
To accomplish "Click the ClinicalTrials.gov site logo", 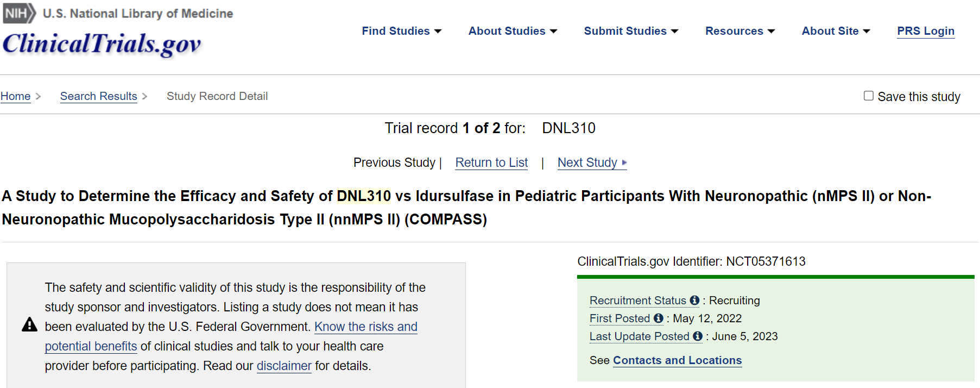I will 102,44.
